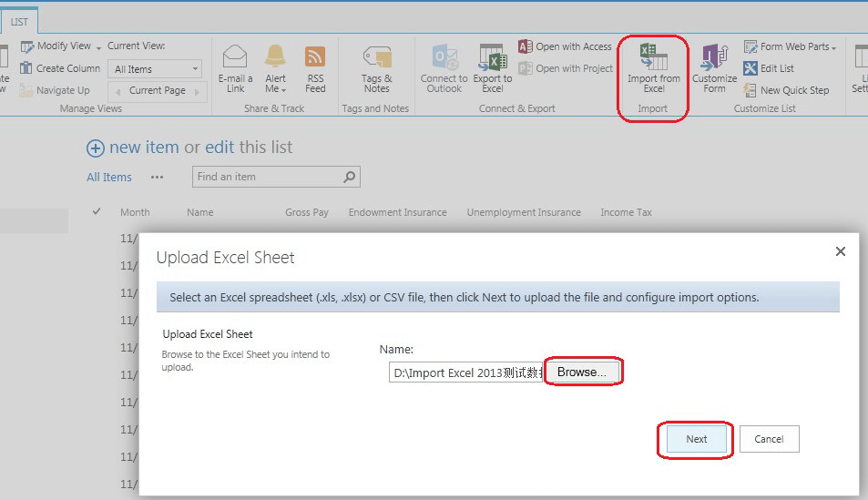Expand the Form Web Parts dropdown
The width and height of the screenshot is (868, 500).
[833, 48]
